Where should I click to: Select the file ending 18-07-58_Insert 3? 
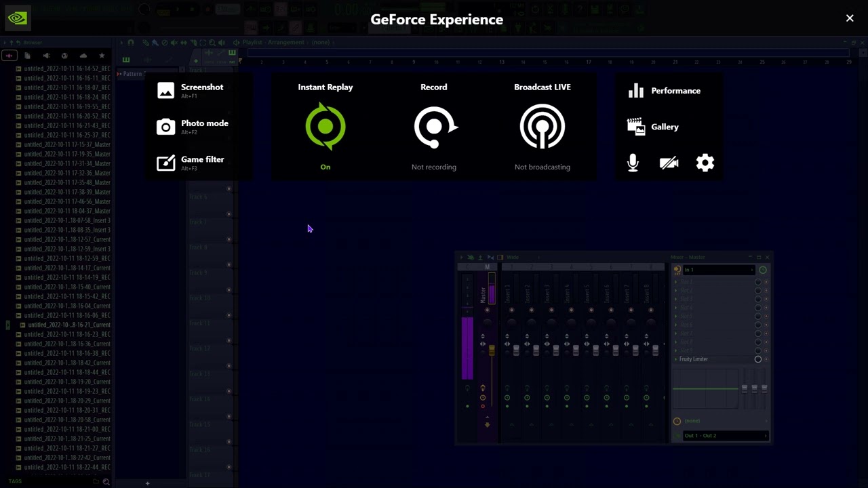[x=63, y=220]
